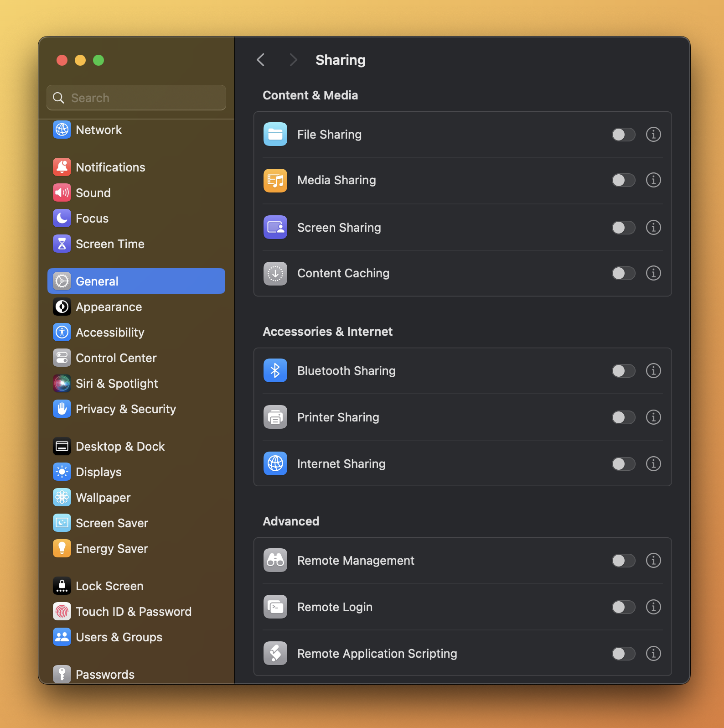Click the Accessories & Internet heading
This screenshot has width=724, height=728.
pos(328,332)
